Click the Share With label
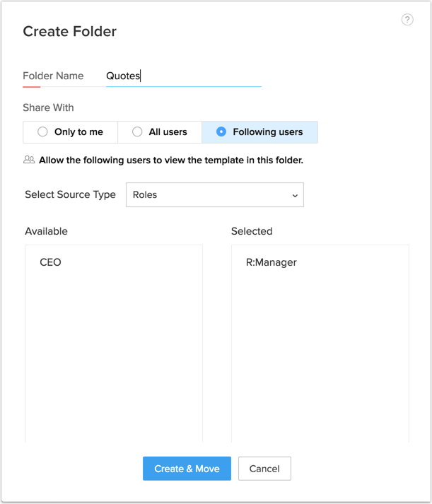Image resolution: width=432 pixels, height=504 pixels. tap(48, 108)
